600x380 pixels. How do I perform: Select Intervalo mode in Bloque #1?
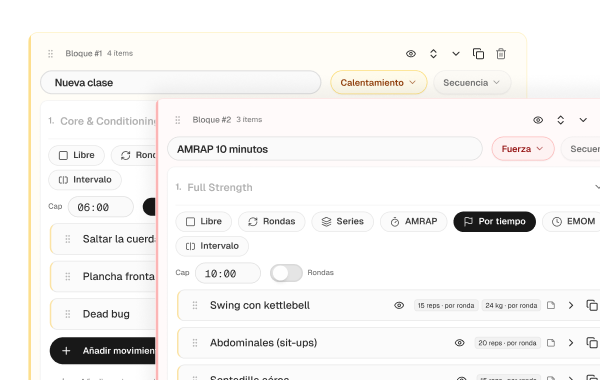85,179
